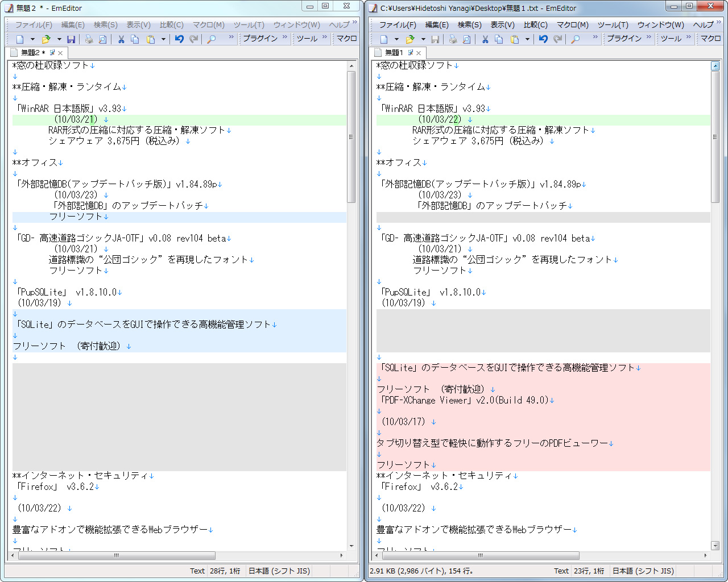Click Paste clipboard icon in right window
The width and height of the screenshot is (728, 582).
point(515,39)
